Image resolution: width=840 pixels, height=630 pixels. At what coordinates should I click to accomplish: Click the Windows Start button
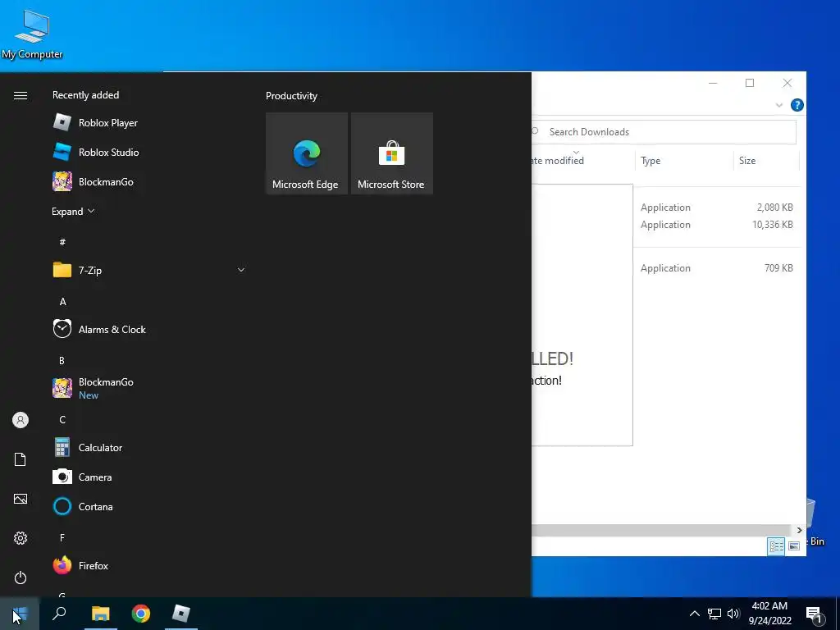(20, 614)
